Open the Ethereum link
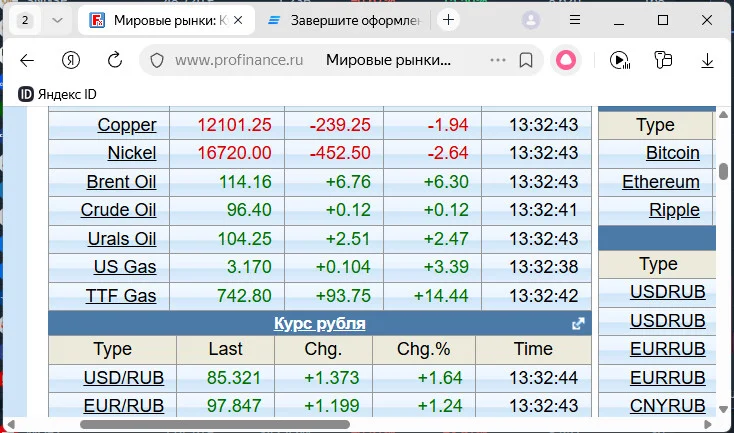Image resolution: width=734 pixels, height=433 pixels. 661,182
